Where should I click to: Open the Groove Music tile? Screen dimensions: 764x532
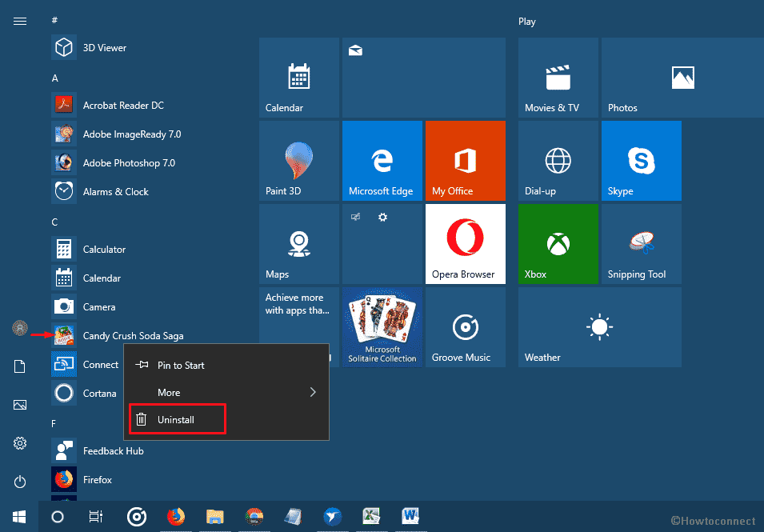[466, 327]
